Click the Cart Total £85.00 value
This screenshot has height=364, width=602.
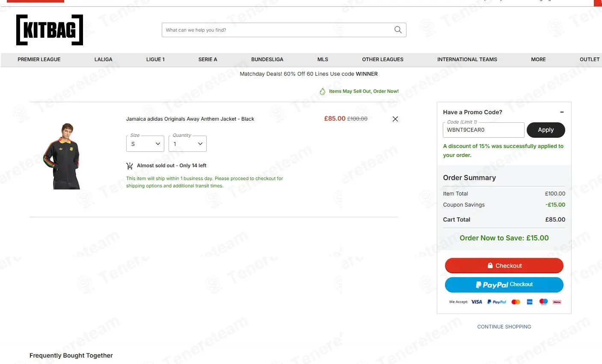click(x=555, y=219)
